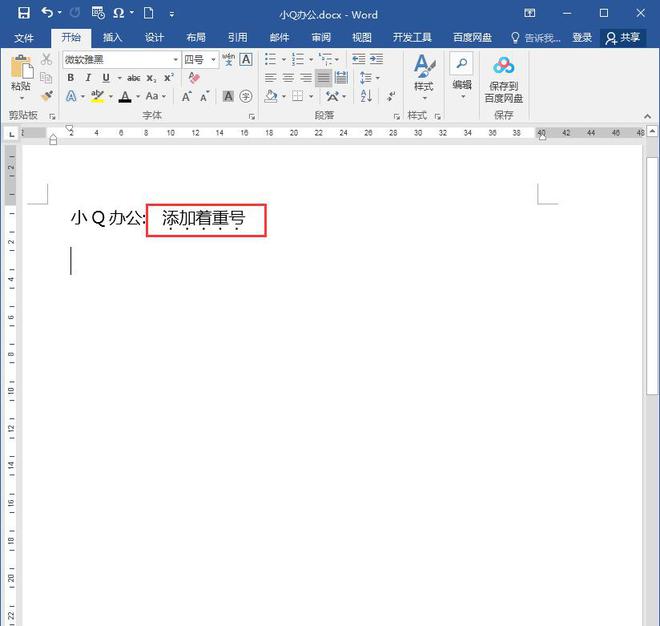
Task: Open the 样式 styles gallery
Action: pos(423,78)
